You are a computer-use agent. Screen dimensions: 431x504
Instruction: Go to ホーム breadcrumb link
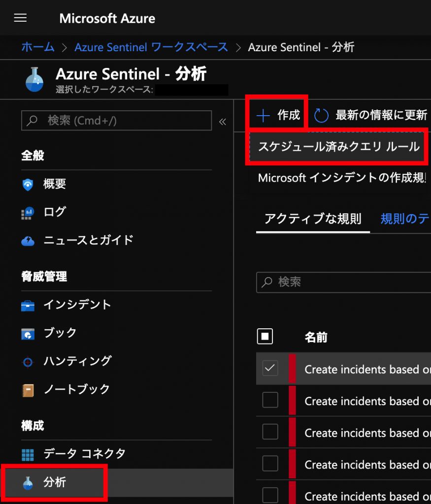coord(38,47)
